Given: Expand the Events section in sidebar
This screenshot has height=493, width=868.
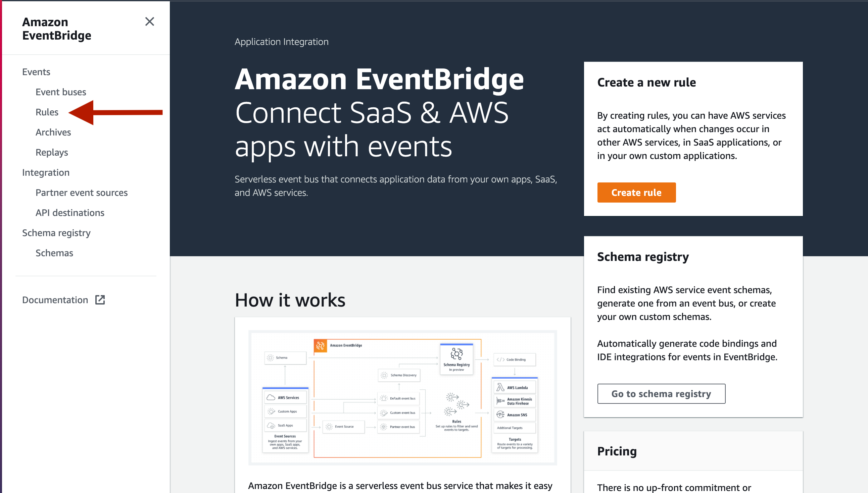Looking at the screenshot, I should click(36, 71).
